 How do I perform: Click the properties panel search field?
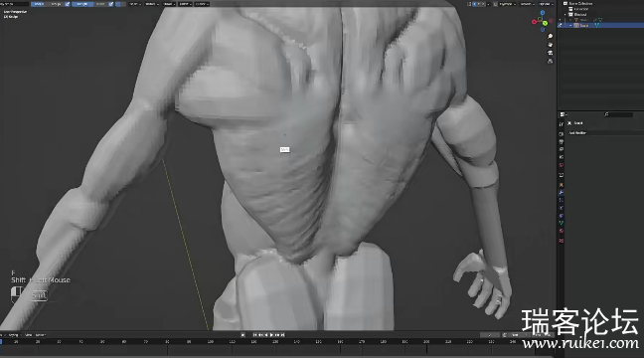[618, 114]
